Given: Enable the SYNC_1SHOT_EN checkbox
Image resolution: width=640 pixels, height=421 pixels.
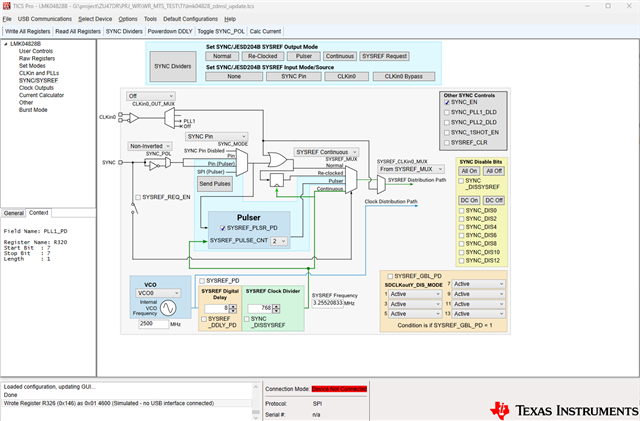Looking at the screenshot, I should tap(447, 133).
